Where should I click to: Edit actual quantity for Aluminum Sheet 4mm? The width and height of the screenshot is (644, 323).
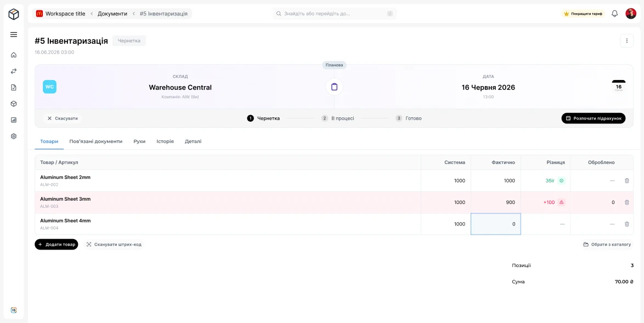(496, 224)
